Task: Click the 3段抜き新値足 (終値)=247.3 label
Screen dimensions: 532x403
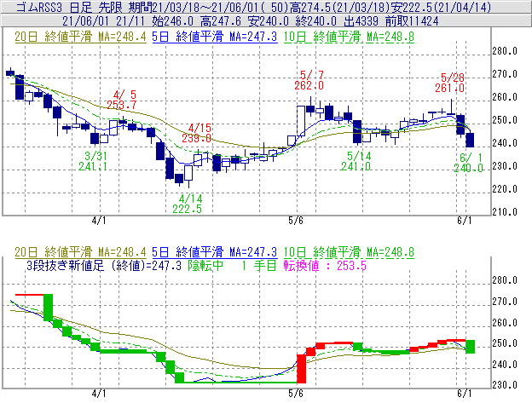Action: (x=104, y=265)
